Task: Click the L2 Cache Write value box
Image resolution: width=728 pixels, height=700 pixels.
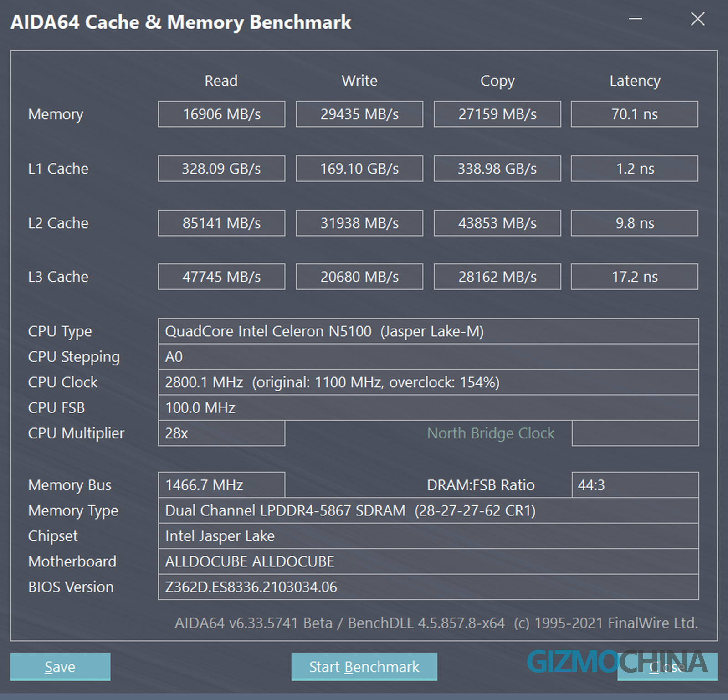Action: [359, 223]
